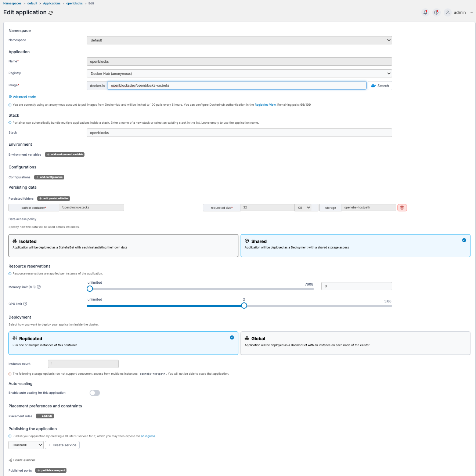The image size is (476, 476).
Task: Click the Instance count field
Action: pyautogui.click(x=83, y=364)
